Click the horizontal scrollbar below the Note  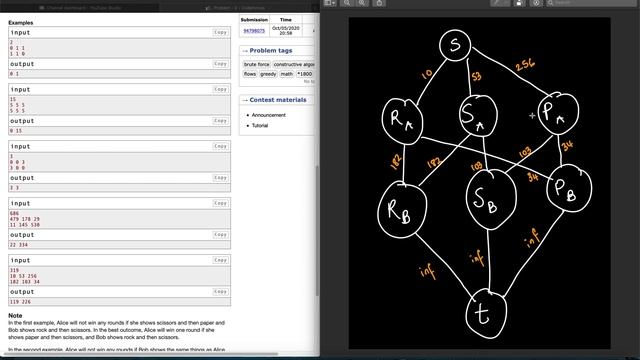point(141,354)
